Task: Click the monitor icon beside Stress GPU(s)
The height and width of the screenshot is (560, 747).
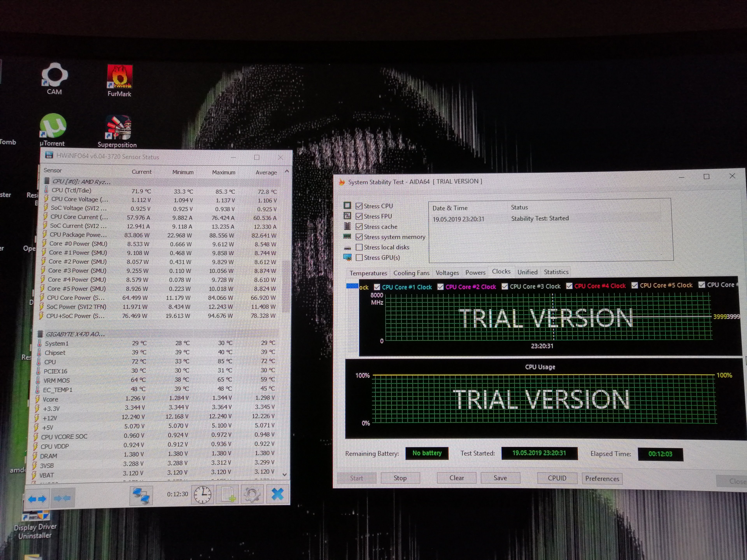Action: click(347, 257)
